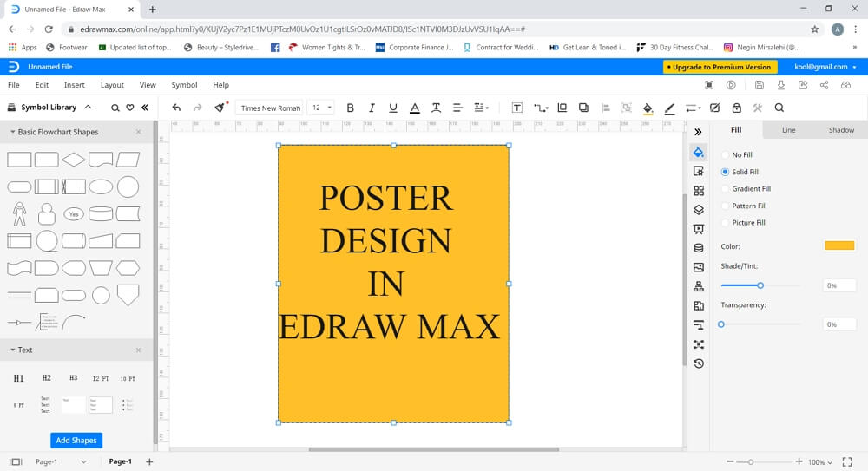
Task: Collapse right panel with double arrow
Action: [x=698, y=132]
